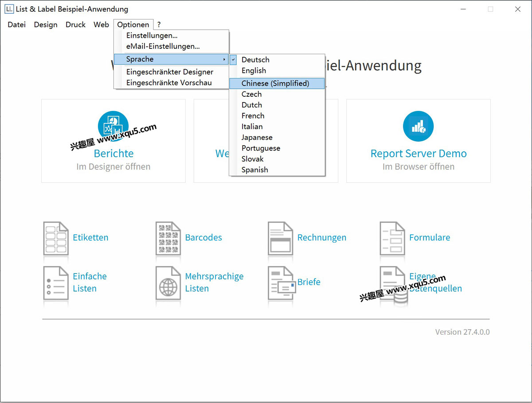Screen dimensions: 532x403
Task: Click the List & Label title bar logo
Action: click(x=9, y=9)
